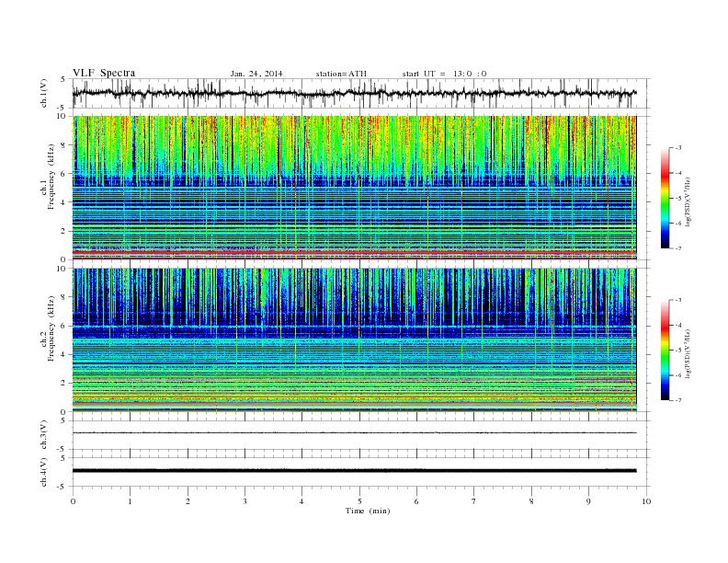This screenshot has width=728, height=563.
Task: Click time axis tick label "2"
Action: click(x=188, y=501)
